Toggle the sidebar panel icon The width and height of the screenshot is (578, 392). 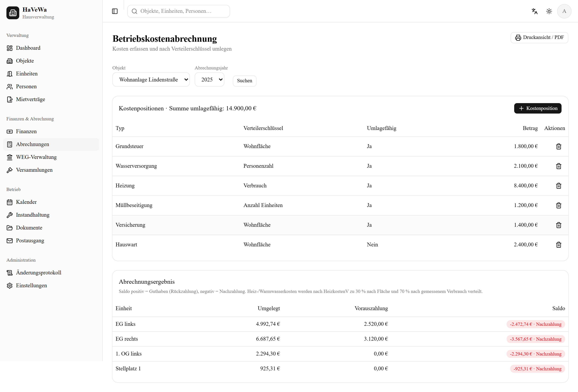tap(115, 11)
